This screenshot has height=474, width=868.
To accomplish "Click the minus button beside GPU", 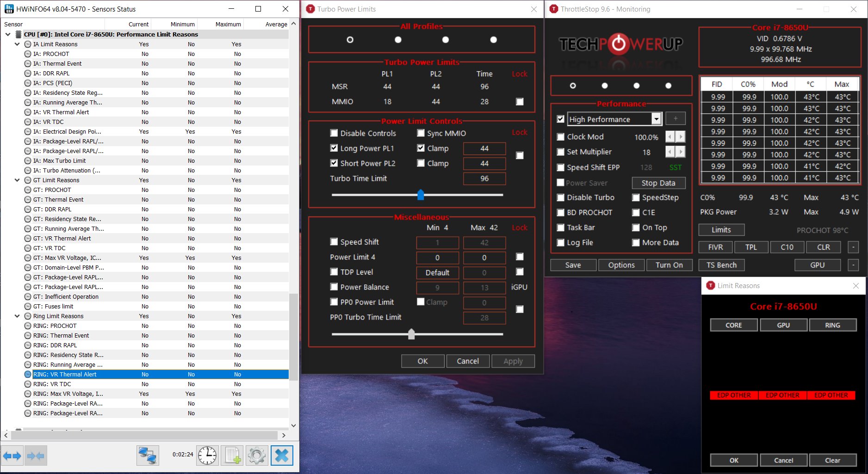I will (x=853, y=265).
